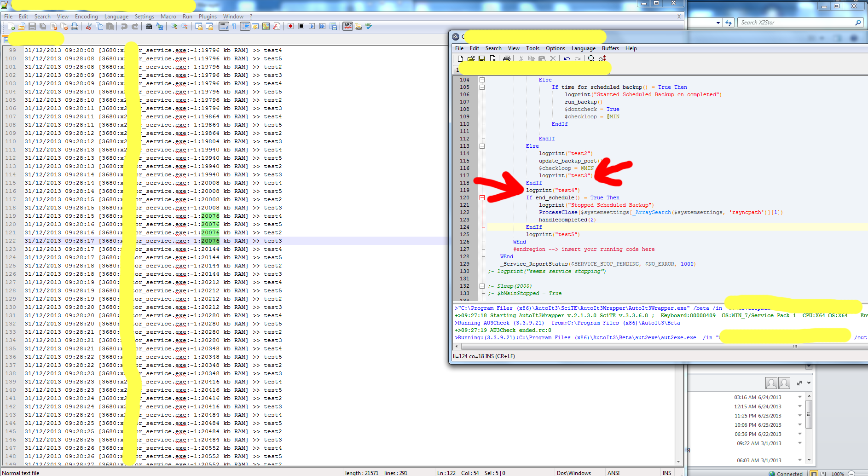Click Stop Recording macro icon

tap(301, 26)
